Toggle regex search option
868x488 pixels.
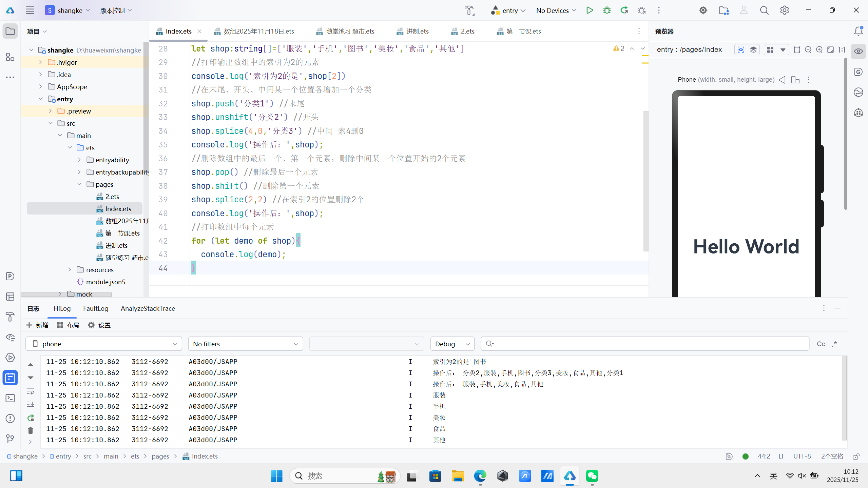(834, 344)
